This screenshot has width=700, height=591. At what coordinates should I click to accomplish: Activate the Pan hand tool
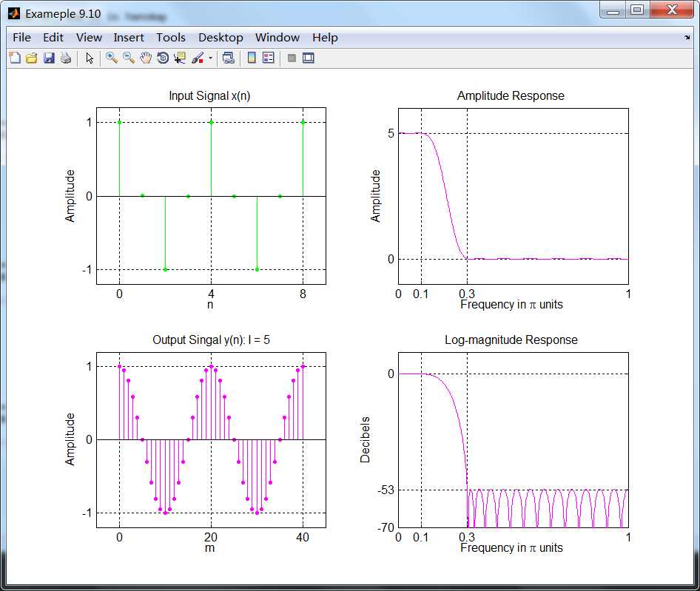click(x=146, y=58)
